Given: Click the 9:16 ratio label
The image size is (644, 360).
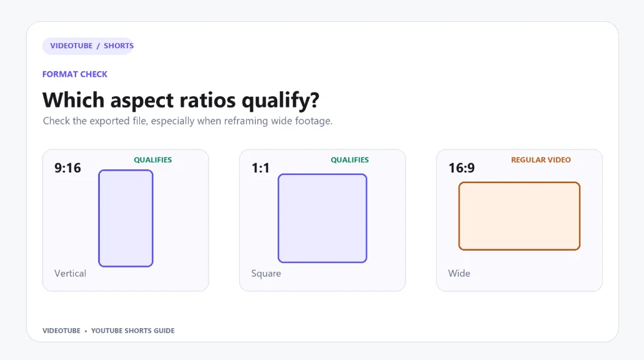Looking at the screenshot, I should click(x=67, y=167).
